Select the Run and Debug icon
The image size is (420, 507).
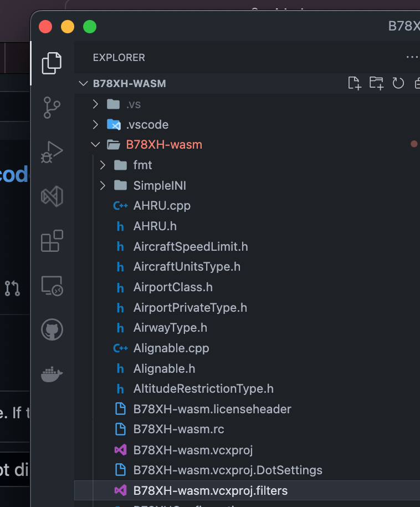[52, 151]
